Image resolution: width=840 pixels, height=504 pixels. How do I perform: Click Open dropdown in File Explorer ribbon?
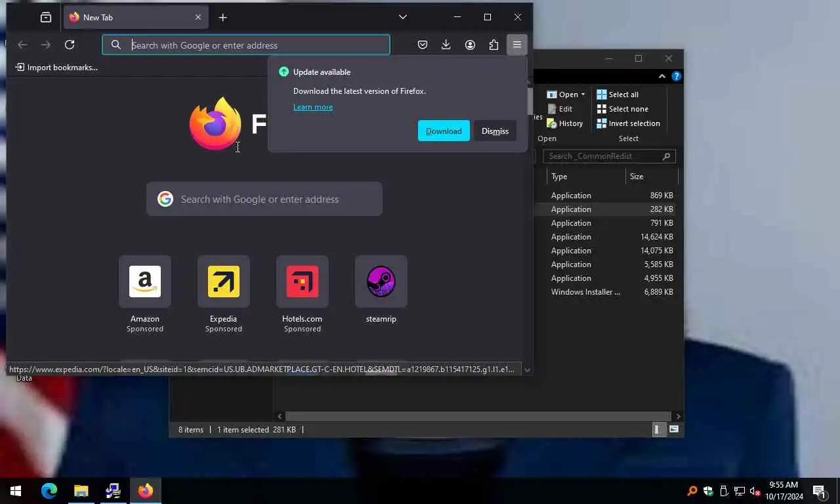tap(566, 94)
